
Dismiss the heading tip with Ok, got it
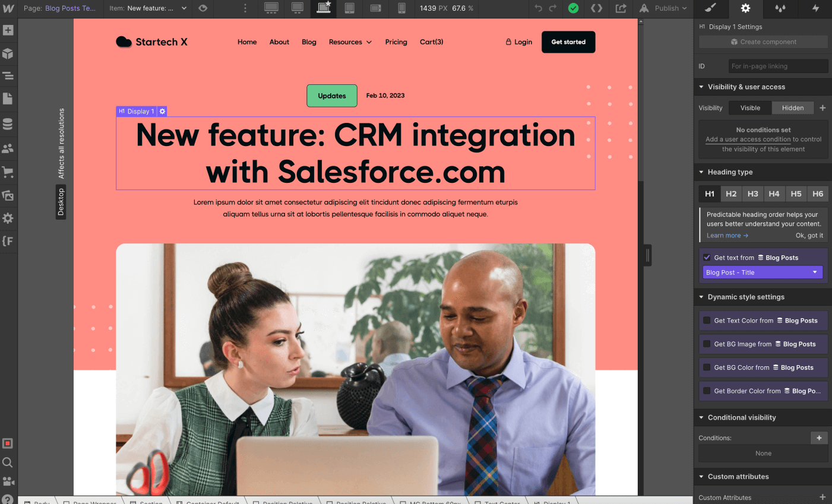(809, 235)
